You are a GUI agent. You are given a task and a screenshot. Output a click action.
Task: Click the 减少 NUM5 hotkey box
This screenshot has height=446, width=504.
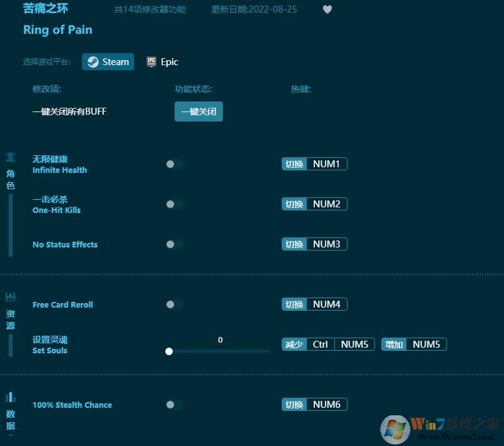(x=354, y=345)
